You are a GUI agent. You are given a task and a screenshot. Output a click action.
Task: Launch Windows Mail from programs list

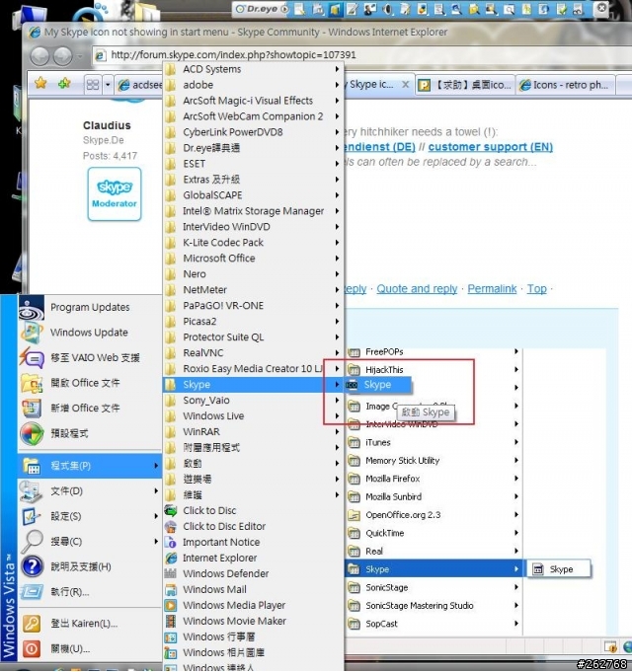(x=253, y=590)
